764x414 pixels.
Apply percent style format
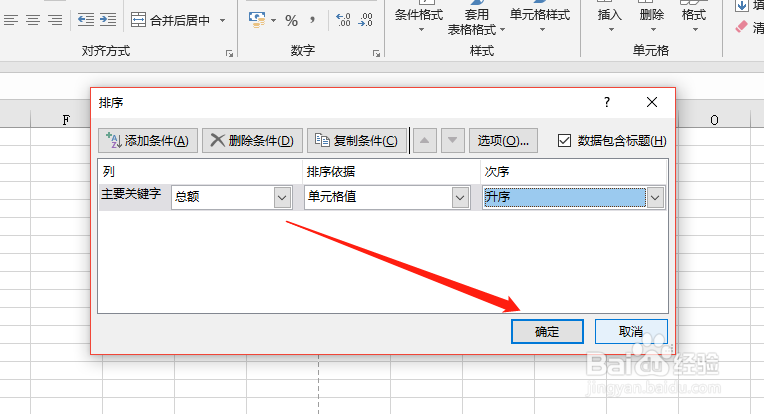coord(291,20)
